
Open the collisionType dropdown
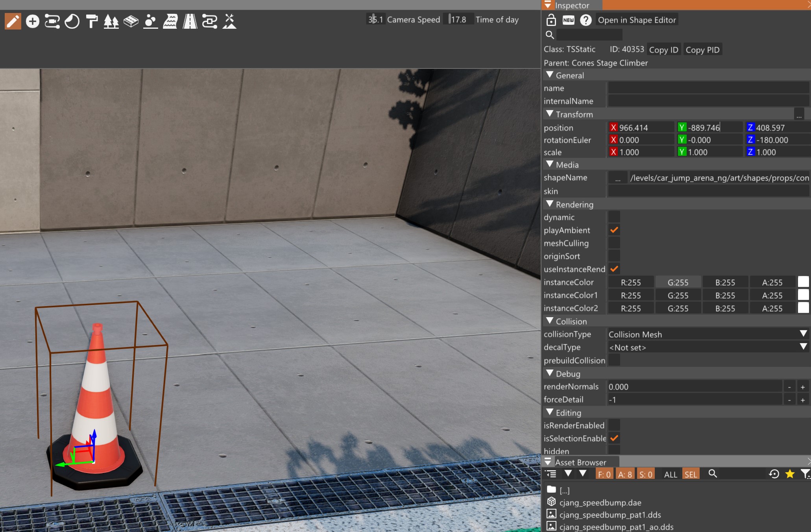coord(707,334)
